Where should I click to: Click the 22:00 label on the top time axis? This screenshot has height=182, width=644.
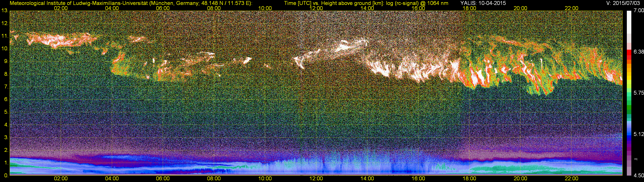click(571, 8)
